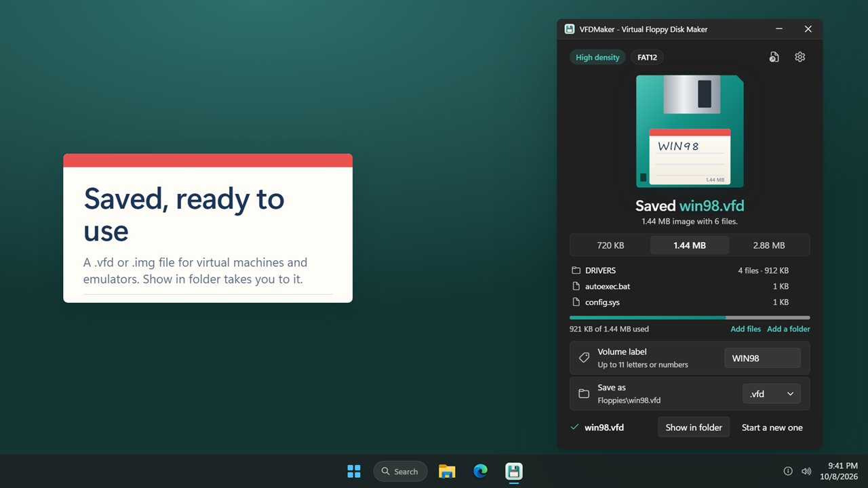Edit the WIN98 volume label field
This screenshot has width=868, height=488.
point(762,358)
